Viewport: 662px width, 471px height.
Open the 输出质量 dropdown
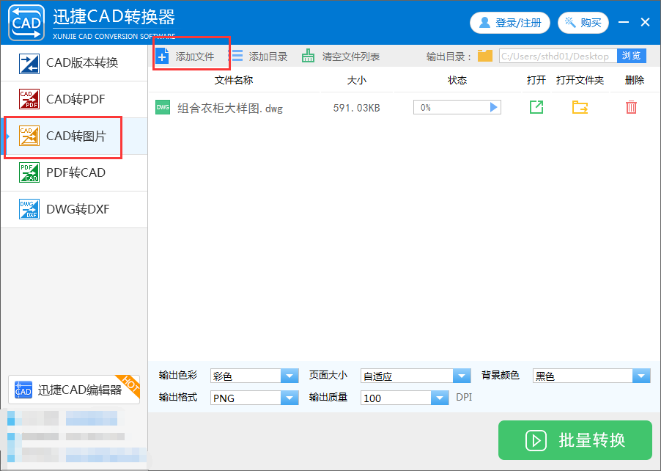439,398
